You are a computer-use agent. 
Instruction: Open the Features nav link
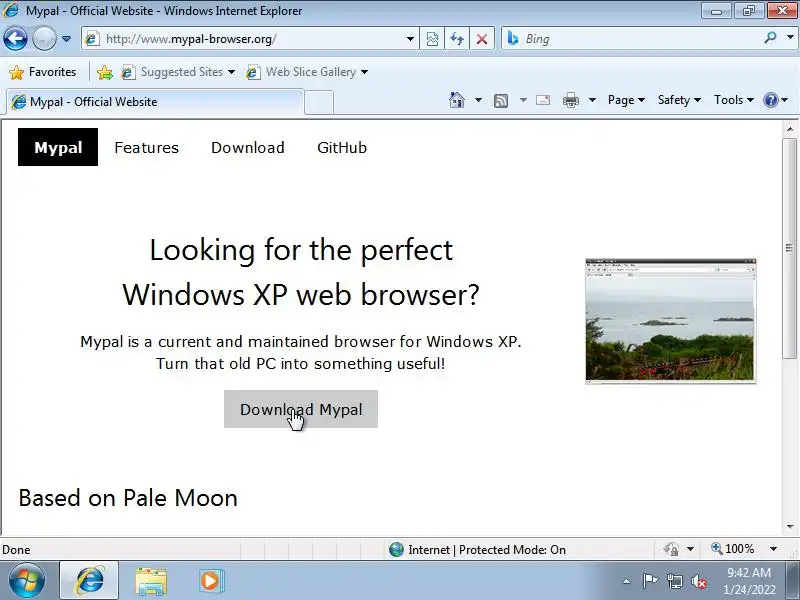[x=146, y=147]
